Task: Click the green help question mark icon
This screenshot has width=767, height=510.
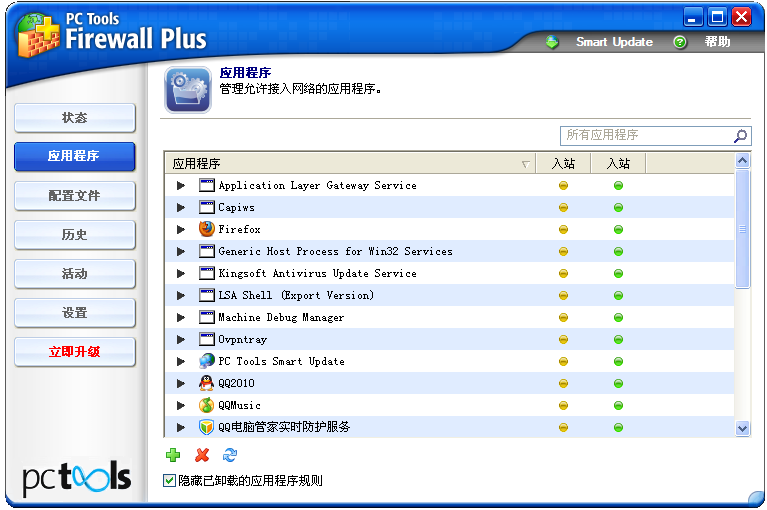Action: pos(680,42)
